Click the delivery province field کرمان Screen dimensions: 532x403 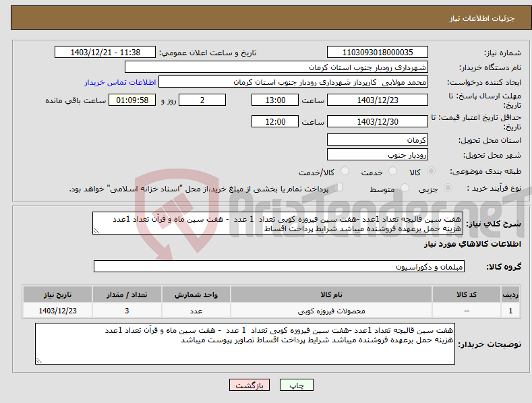(378, 139)
